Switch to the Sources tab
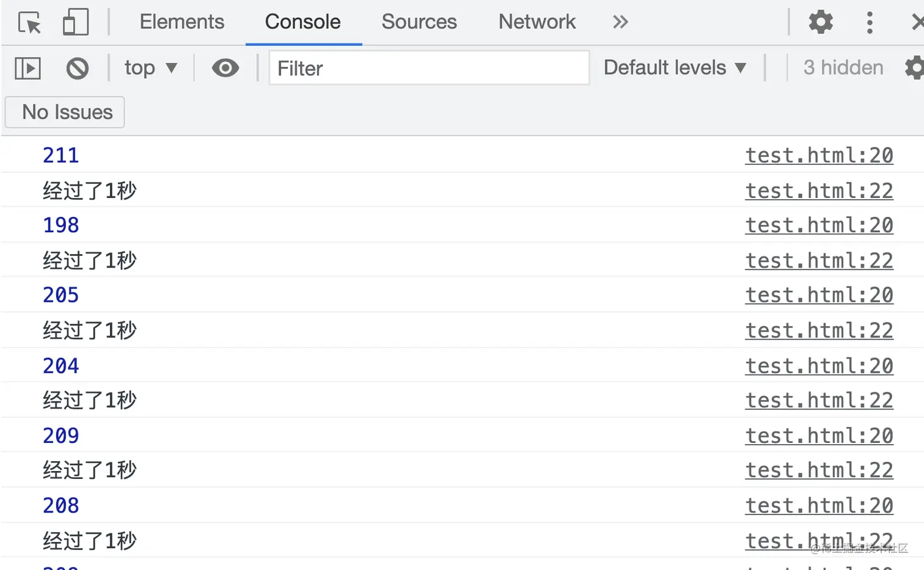This screenshot has width=924, height=570. click(419, 23)
